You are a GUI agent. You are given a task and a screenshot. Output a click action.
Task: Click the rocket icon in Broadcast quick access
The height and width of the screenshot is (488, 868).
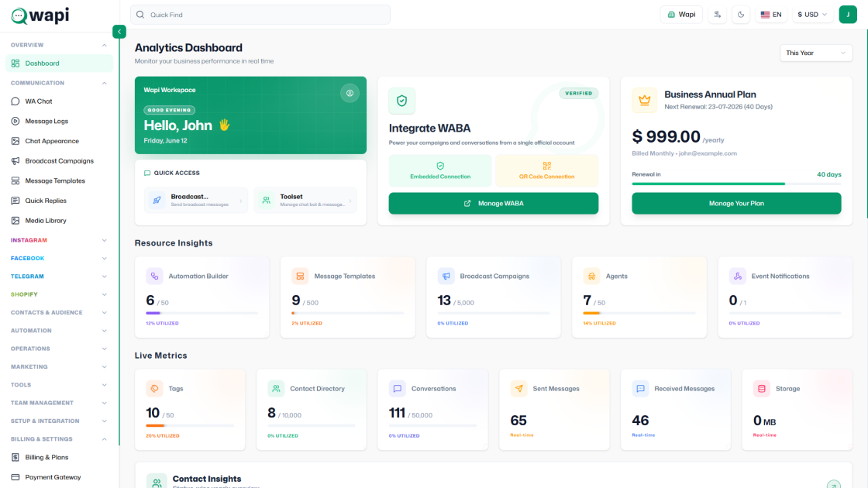(x=157, y=201)
